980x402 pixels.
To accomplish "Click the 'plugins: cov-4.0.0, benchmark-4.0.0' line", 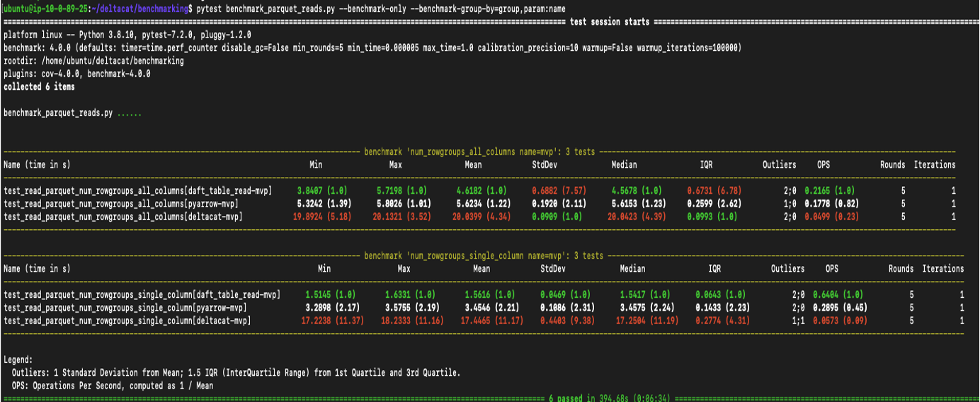I will [x=76, y=74].
